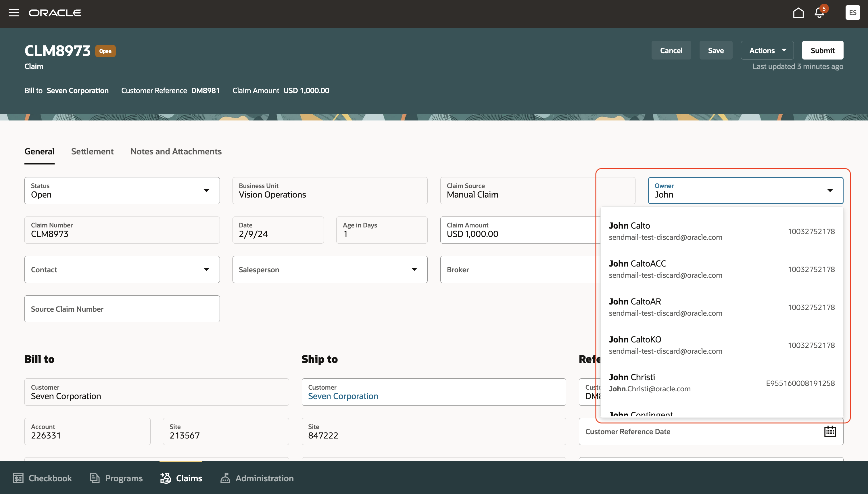The image size is (868, 494).
Task: Open the Seven Corporation customer link
Action: [x=343, y=396]
